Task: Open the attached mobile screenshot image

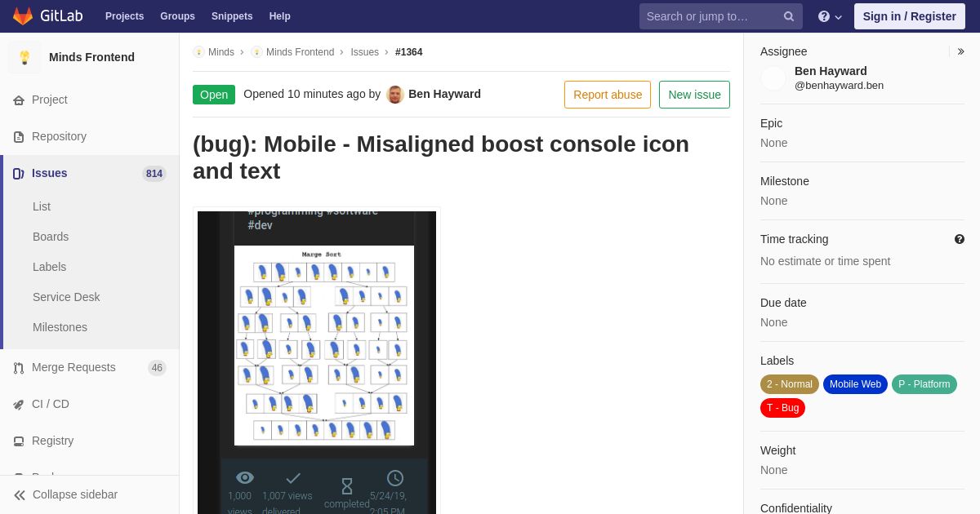Action: [x=317, y=362]
